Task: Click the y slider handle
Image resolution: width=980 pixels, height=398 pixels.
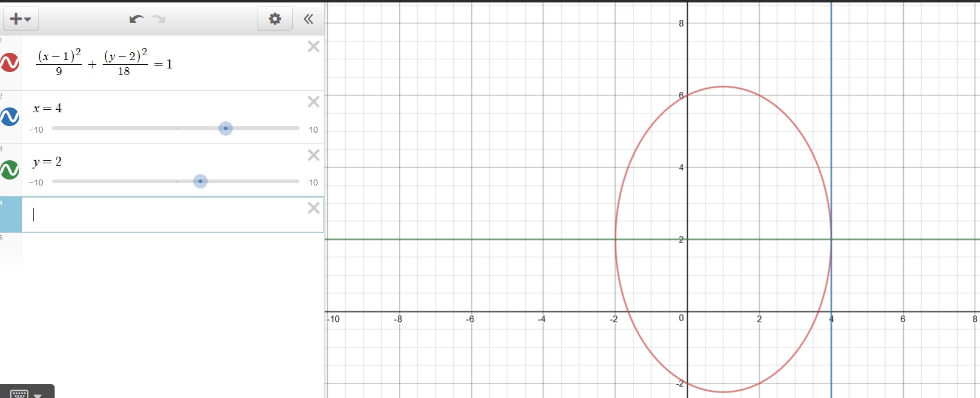Action: 200,181
